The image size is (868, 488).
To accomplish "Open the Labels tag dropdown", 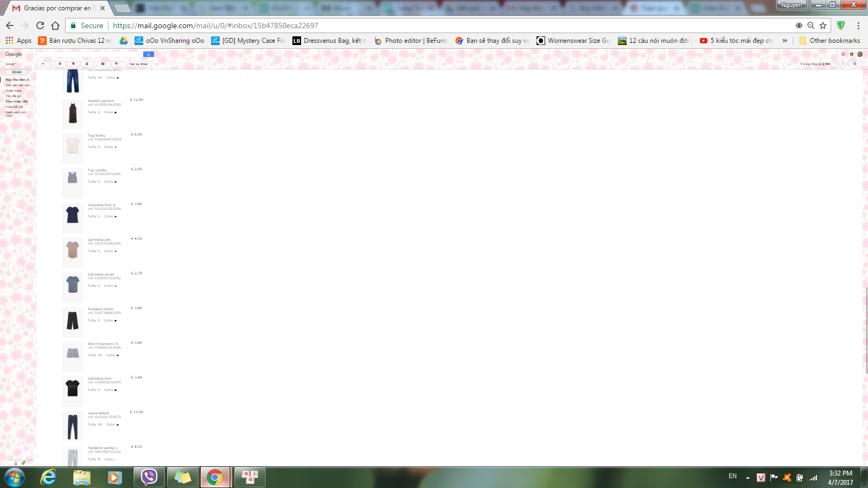I will point(117,64).
